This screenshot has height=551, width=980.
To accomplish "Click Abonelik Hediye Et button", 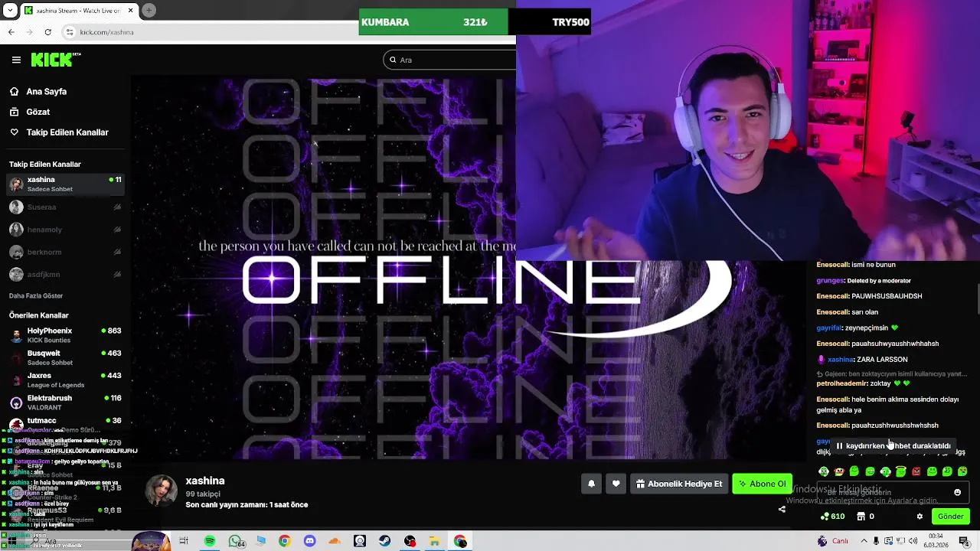I will click(679, 484).
